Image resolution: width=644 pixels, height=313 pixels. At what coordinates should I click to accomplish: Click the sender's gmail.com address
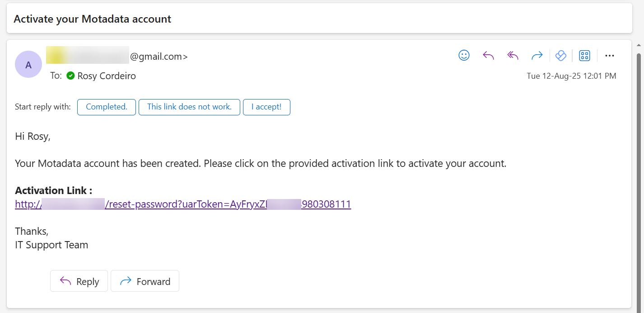click(x=158, y=57)
